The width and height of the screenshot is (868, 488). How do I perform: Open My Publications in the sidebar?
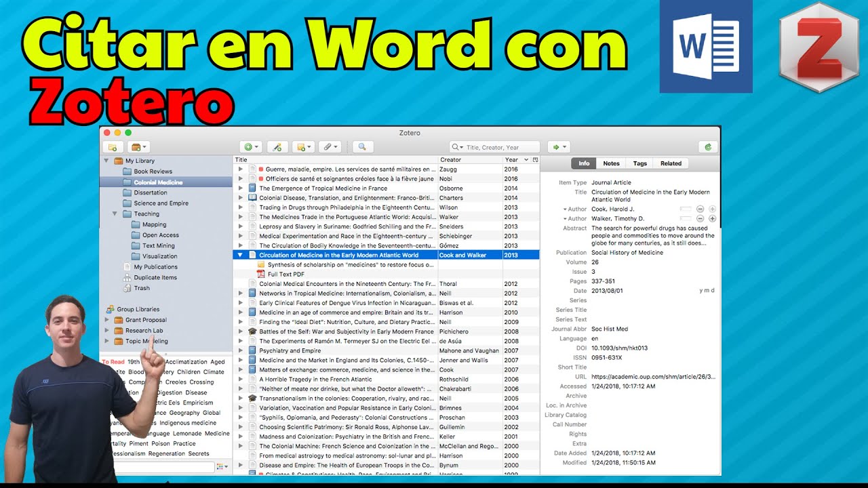[x=156, y=267]
